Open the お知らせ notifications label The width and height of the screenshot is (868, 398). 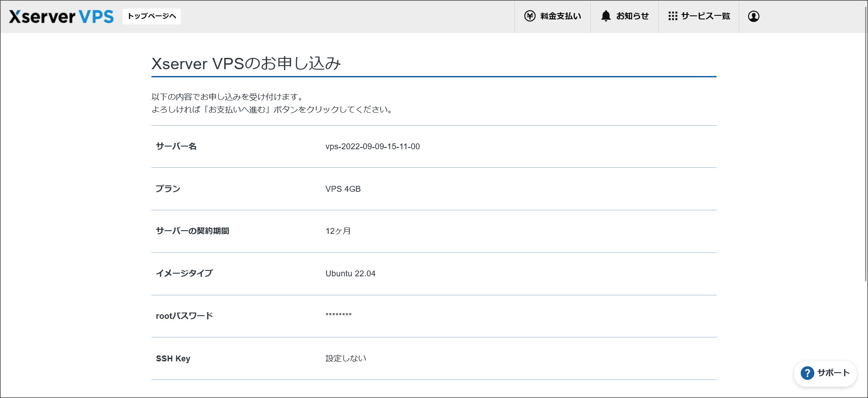tap(632, 16)
